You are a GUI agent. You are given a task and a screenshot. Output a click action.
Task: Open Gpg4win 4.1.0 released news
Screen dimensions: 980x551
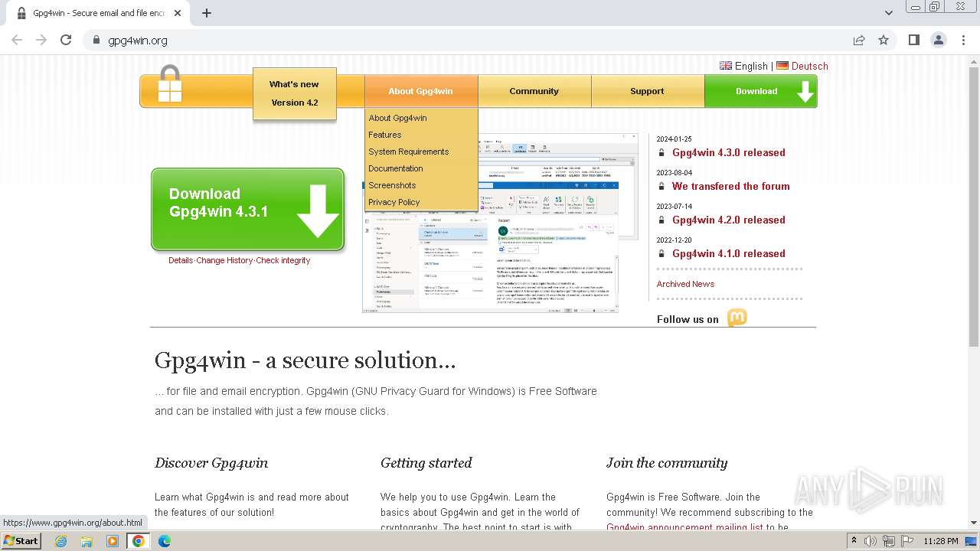pos(729,253)
